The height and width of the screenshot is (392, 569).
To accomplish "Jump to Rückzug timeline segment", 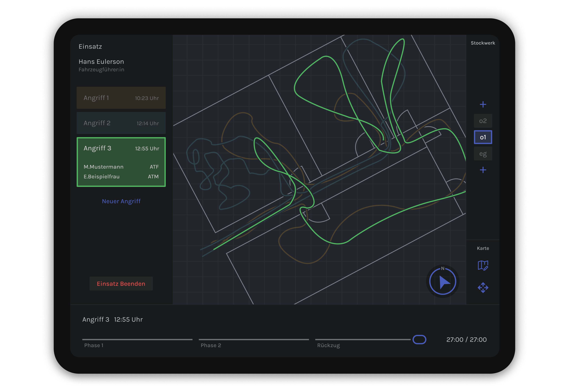I will 363,339.
